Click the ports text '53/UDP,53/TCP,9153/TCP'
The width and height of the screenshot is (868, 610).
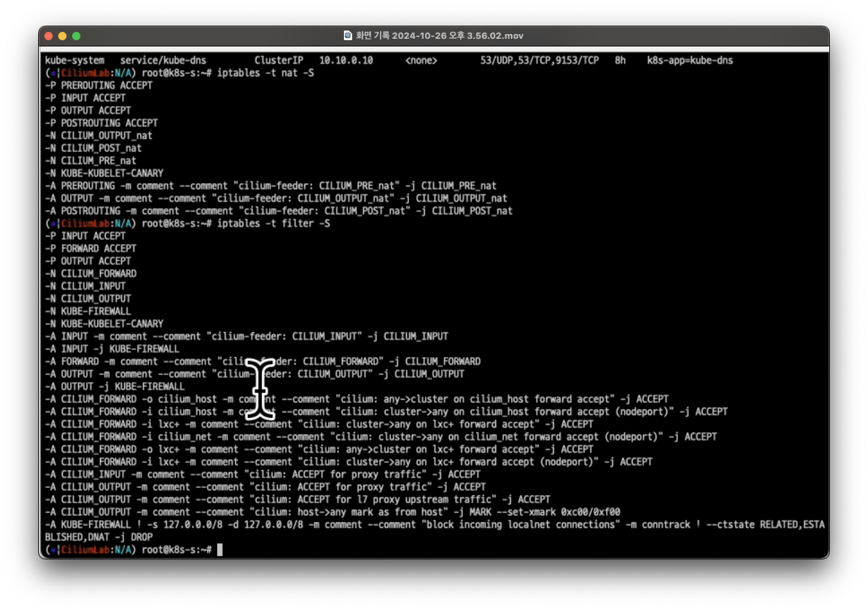[539, 60]
